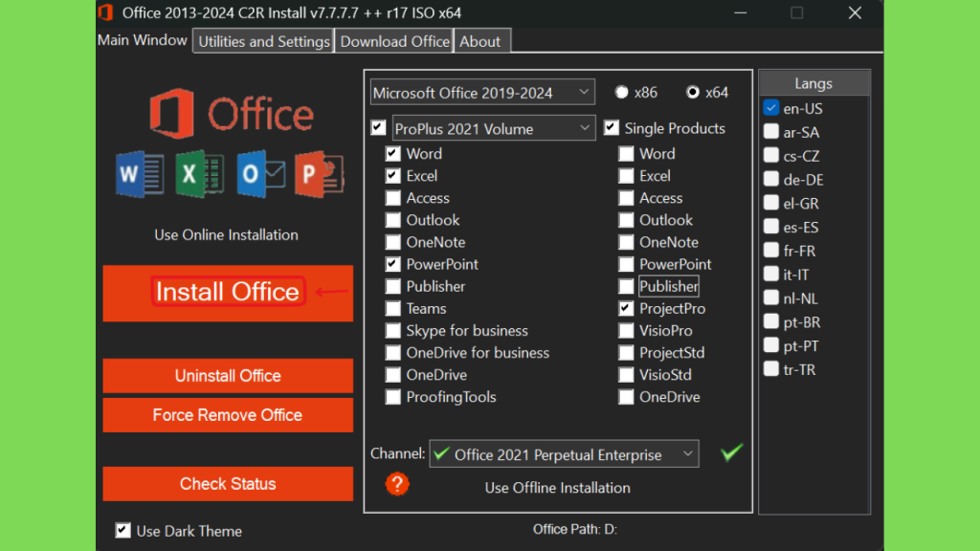
Task: Select the nl-NL language checkbox
Action: click(x=771, y=298)
